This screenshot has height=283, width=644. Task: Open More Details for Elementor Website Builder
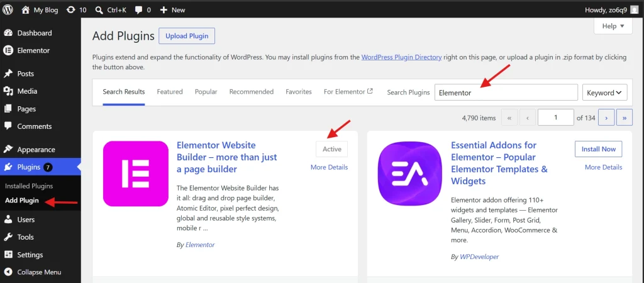click(x=329, y=167)
